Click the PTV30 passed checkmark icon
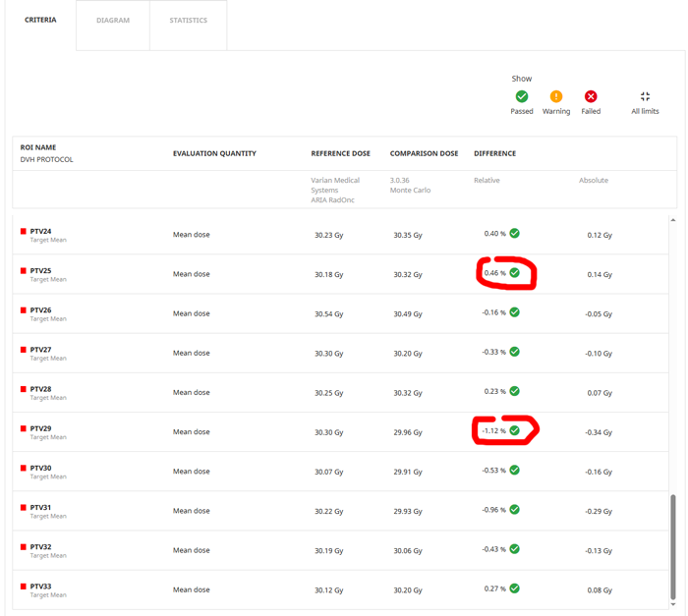The image size is (688, 616). tap(515, 470)
